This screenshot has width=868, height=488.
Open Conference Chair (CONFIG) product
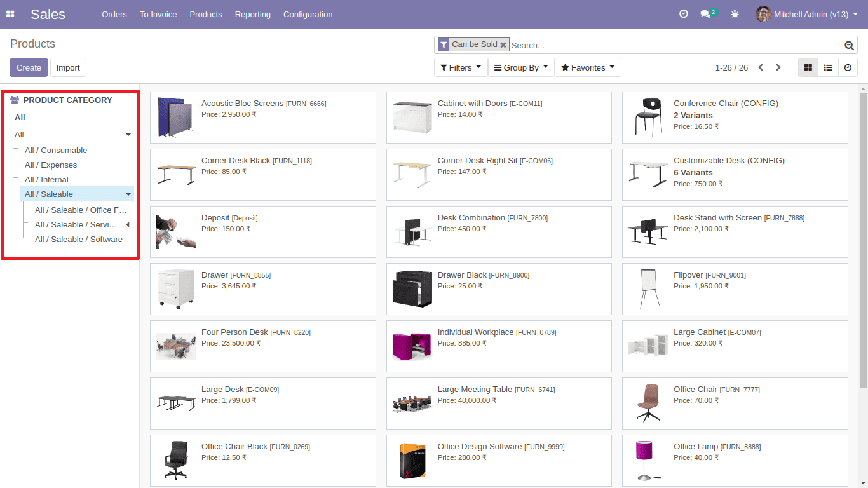point(735,118)
